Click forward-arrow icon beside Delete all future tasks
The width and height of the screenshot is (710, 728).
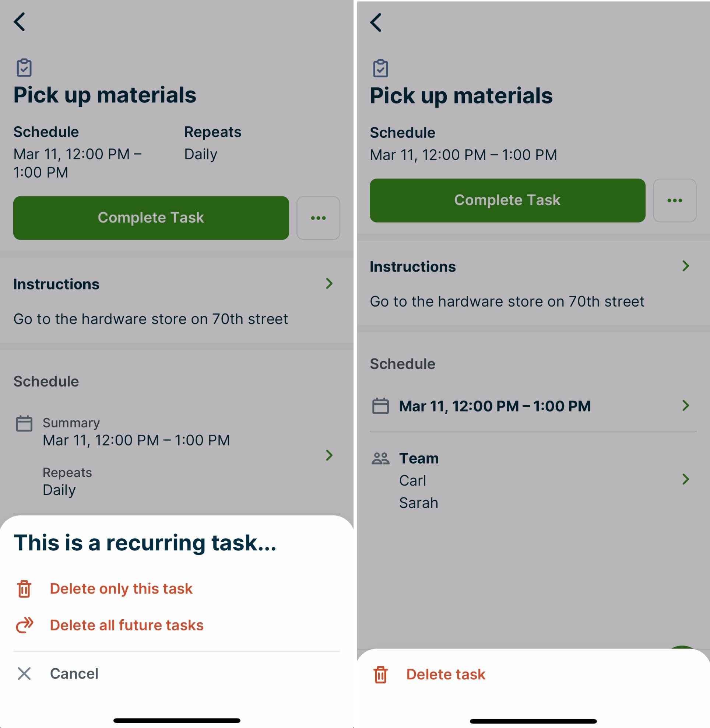coord(25,625)
